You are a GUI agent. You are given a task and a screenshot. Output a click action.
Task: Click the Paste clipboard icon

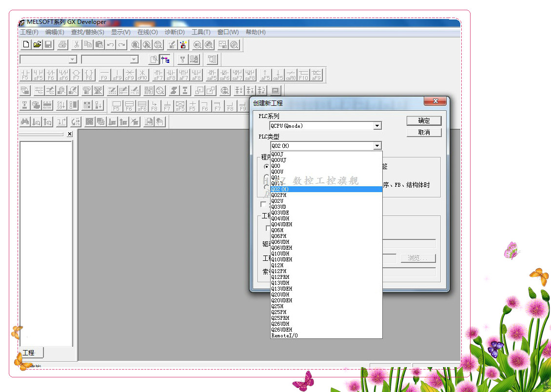click(99, 44)
